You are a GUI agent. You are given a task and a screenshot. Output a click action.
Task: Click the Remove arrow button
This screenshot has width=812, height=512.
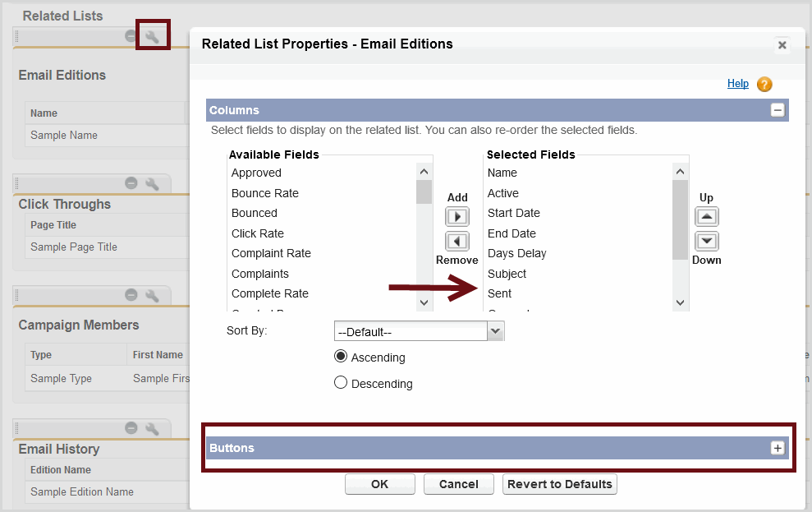[457, 242]
